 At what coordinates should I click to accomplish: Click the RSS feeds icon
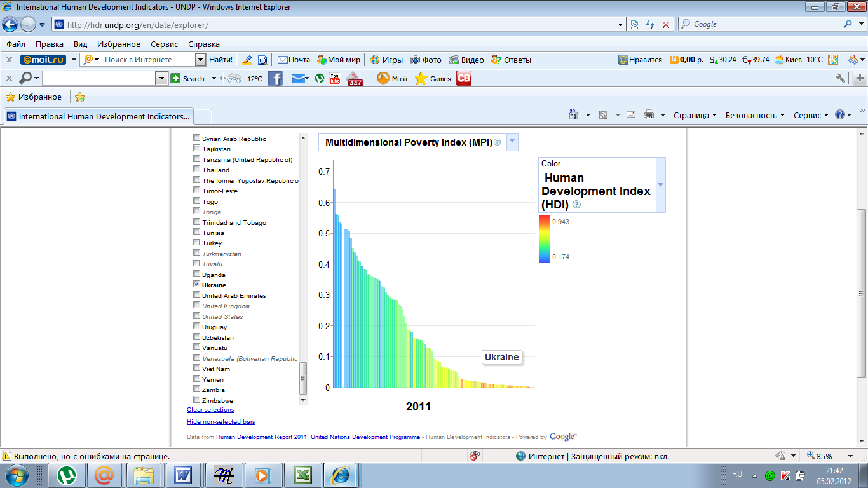603,115
